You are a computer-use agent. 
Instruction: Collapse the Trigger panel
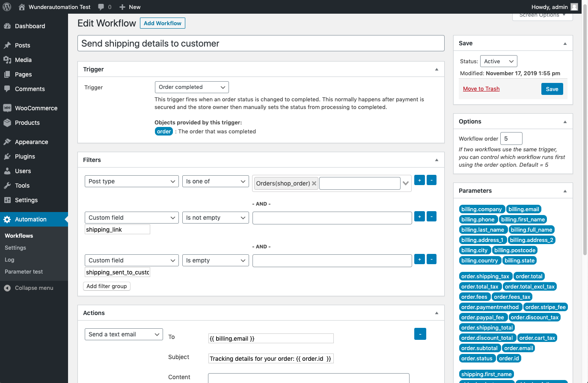coord(437,69)
